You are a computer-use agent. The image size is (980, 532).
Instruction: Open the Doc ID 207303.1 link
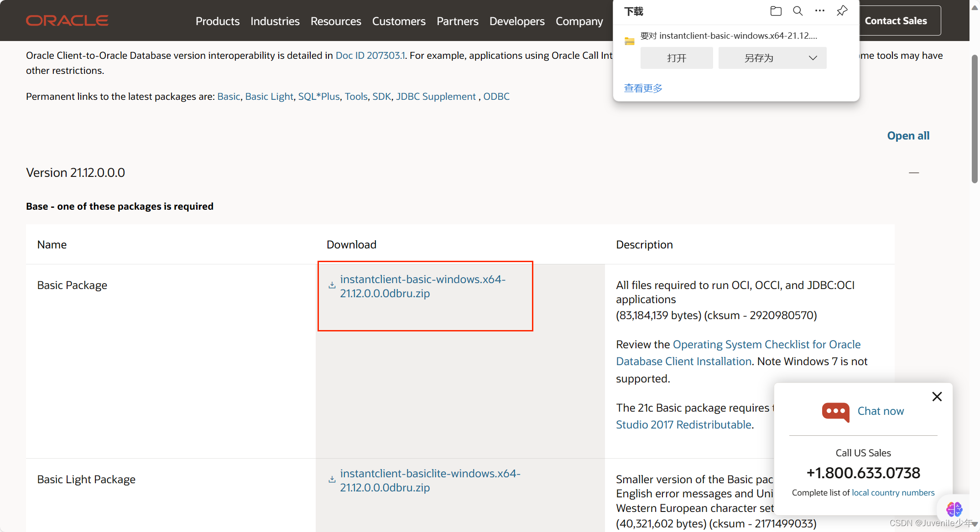click(x=370, y=55)
